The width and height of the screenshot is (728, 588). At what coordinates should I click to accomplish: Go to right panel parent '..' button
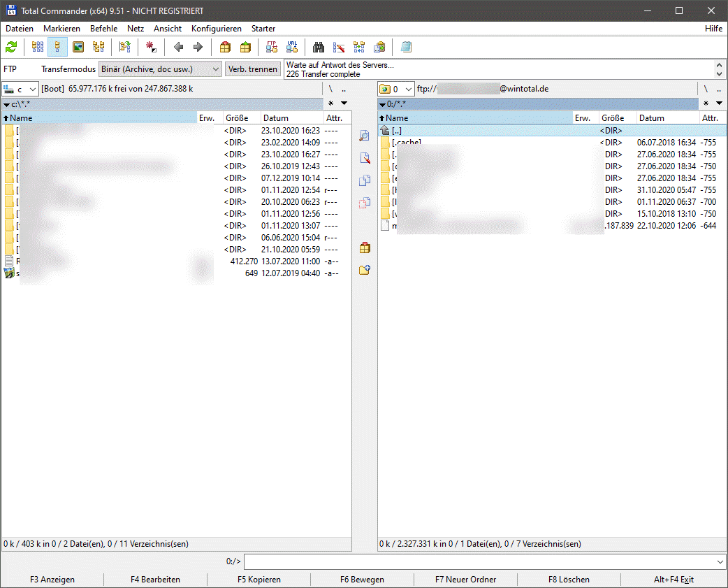[719, 89]
